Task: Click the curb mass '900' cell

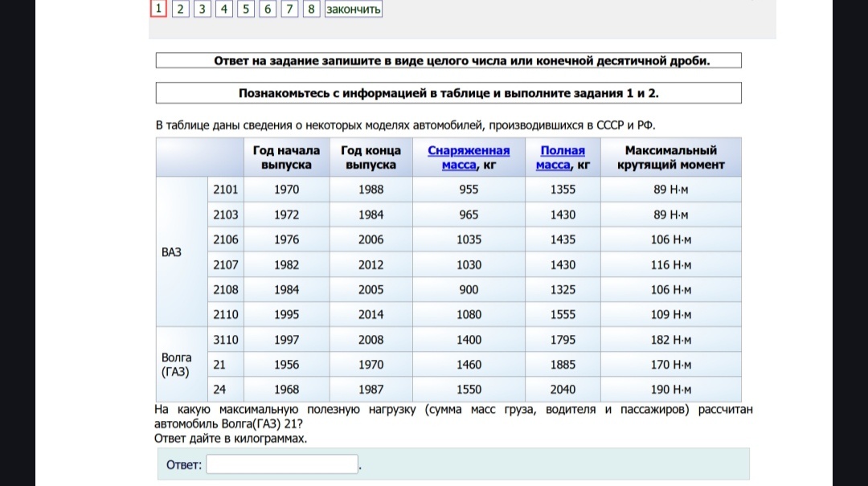Action: (469, 289)
